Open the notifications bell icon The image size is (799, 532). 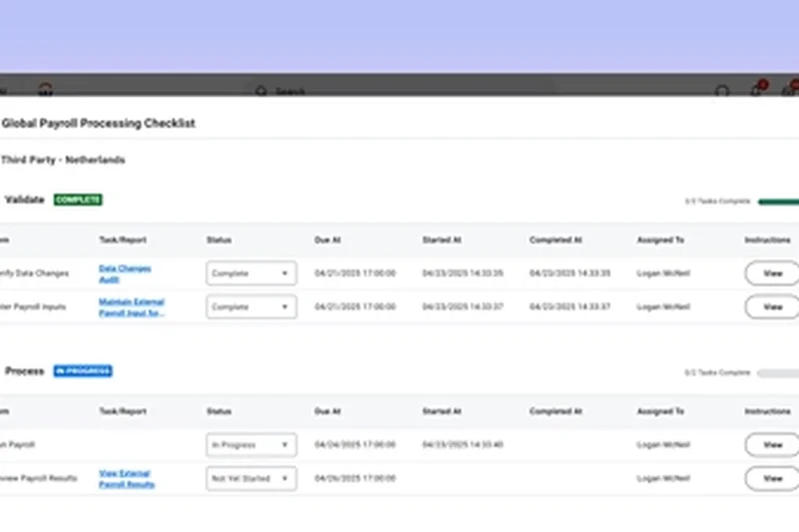(x=757, y=89)
